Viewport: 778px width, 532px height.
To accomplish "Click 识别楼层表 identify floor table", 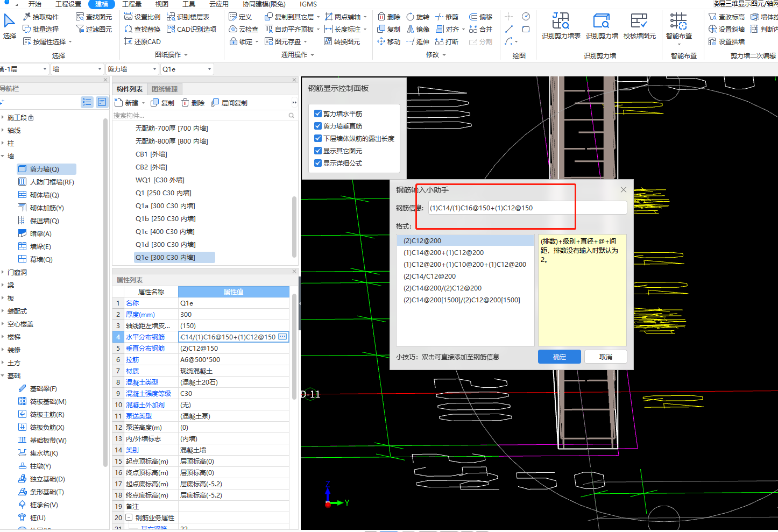I will point(188,17).
